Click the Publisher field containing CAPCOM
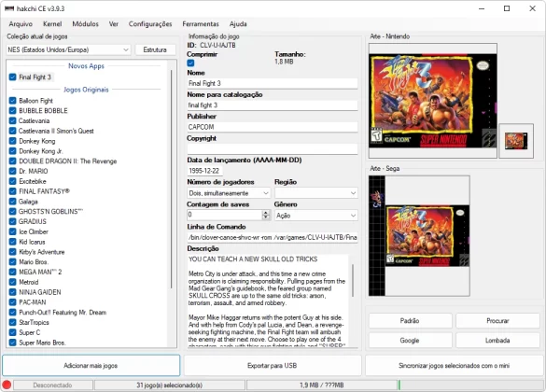This screenshot has height=392, width=546. [x=273, y=127]
